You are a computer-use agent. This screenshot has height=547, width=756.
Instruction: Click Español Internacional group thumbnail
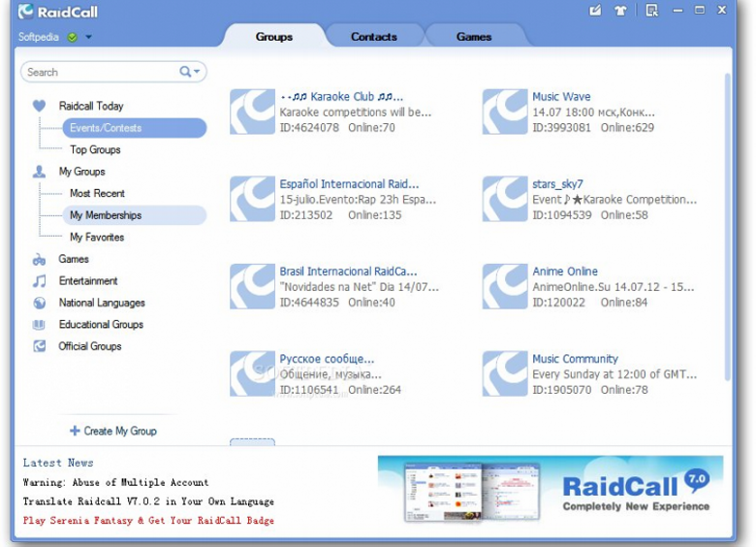[252, 199]
